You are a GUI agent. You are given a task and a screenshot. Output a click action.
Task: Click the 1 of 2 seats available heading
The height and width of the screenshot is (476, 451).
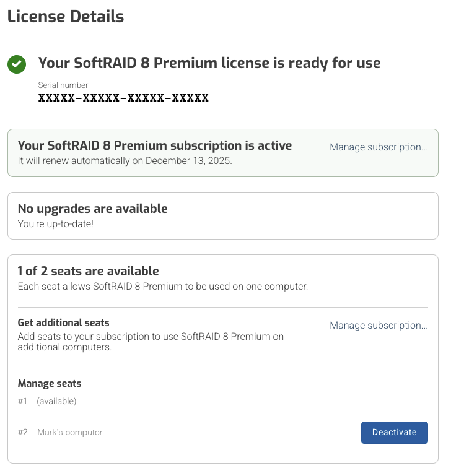89,271
